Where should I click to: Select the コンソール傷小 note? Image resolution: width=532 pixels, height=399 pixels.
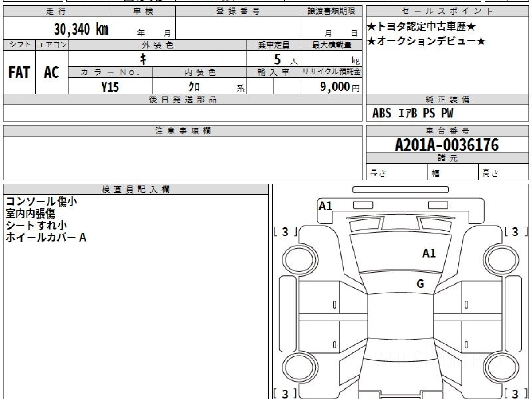[x=41, y=202]
